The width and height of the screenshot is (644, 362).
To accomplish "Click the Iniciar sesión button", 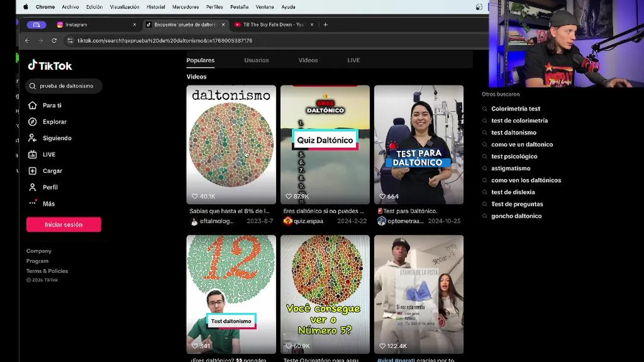I will coord(64,225).
